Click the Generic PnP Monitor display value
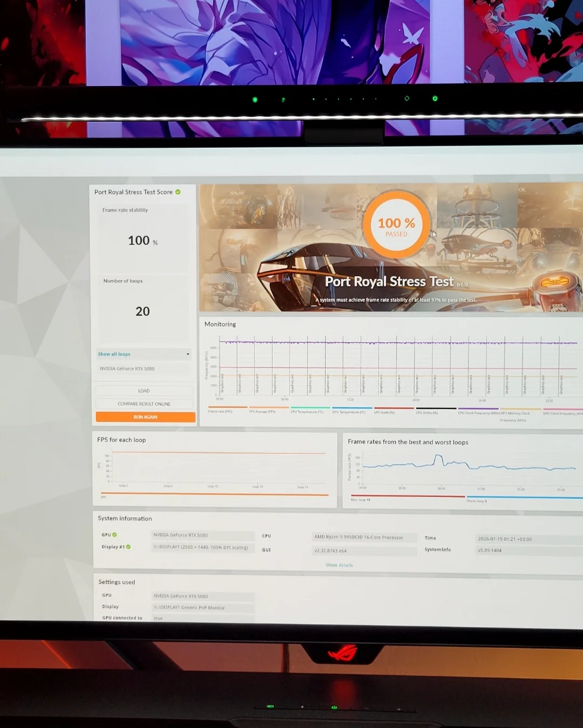 pyautogui.click(x=203, y=608)
